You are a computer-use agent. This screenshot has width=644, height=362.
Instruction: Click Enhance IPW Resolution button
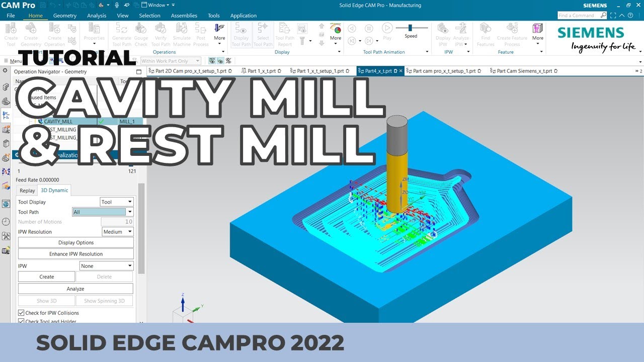[76, 254]
